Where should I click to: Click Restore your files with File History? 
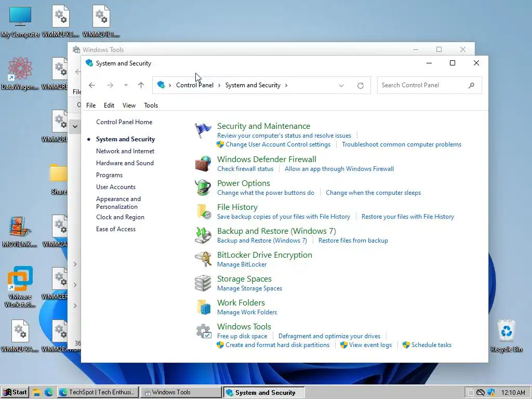408,217
